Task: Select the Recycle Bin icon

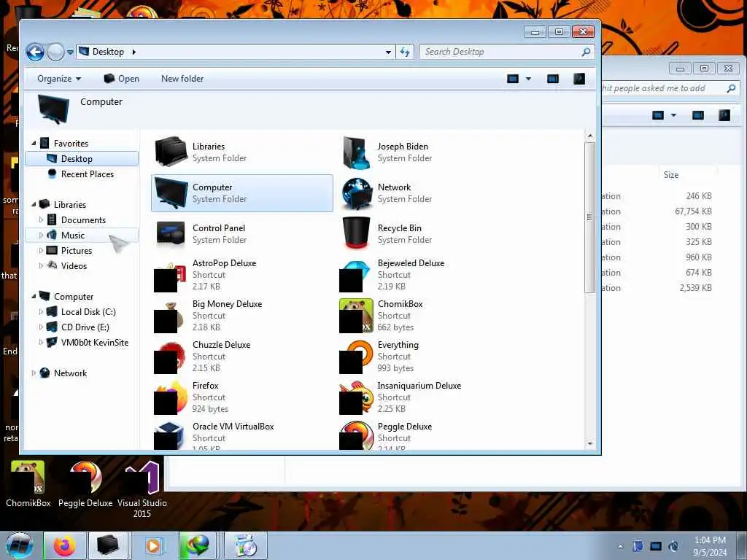Action: 356,233
